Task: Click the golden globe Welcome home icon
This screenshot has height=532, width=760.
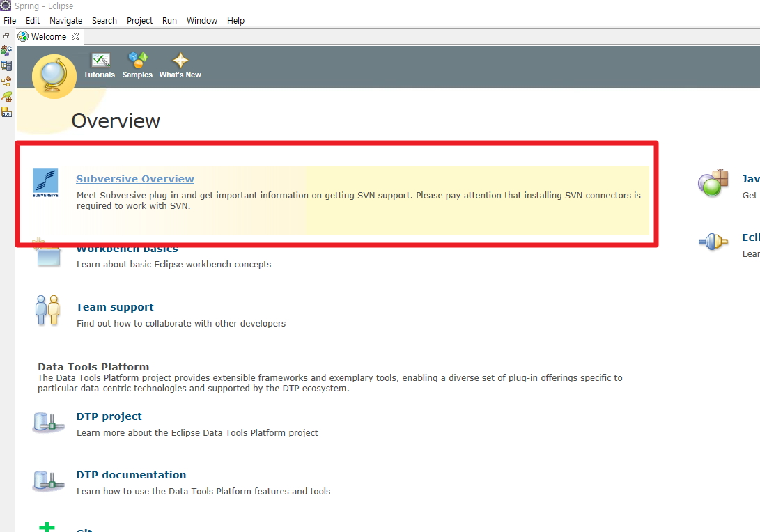Action: (54, 76)
